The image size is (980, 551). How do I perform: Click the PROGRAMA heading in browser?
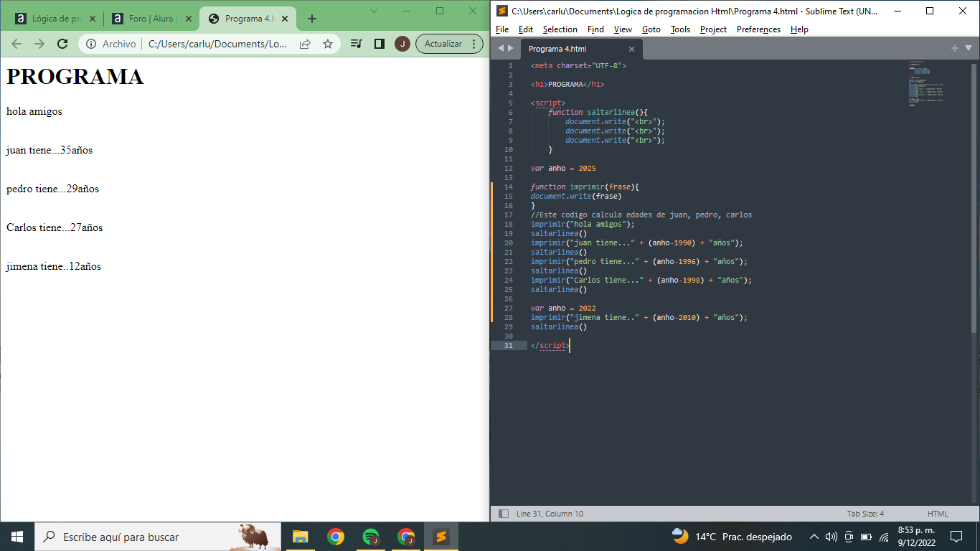75,77
